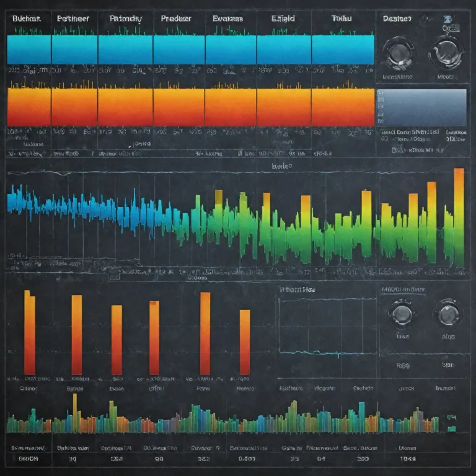Click the value "39" in the bottom table

click(x=73, y=459)
